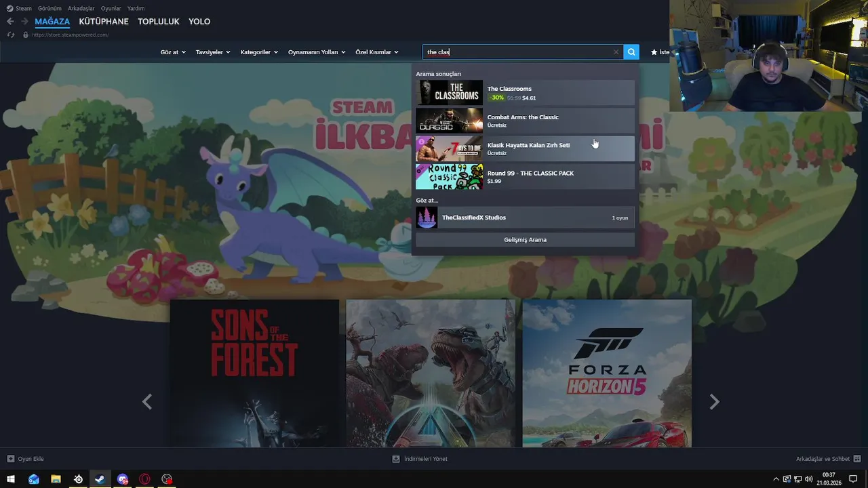The height and width of the screenshot is (488, 868).
Task: Click the previous carousel arrow
Action: (147, 402)
